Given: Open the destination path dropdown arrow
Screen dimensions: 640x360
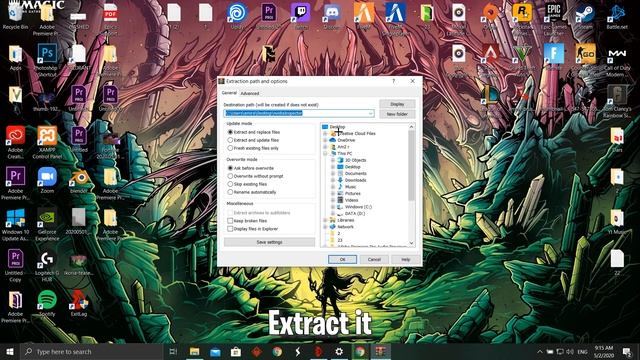Looking at the screenshot, I should coord(370,113).
